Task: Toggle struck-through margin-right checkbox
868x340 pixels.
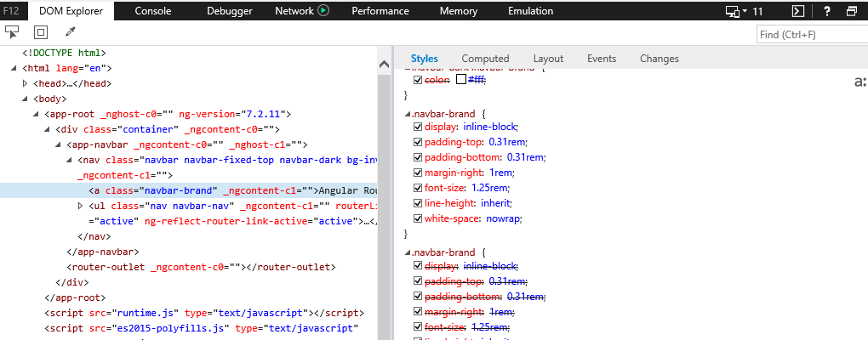Action: coord(418,312)
